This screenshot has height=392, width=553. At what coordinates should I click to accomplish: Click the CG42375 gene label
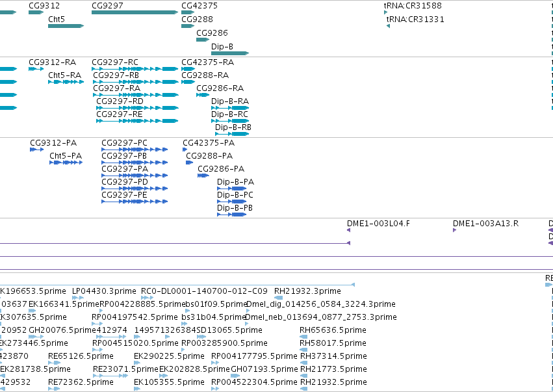tap(199, 6)
